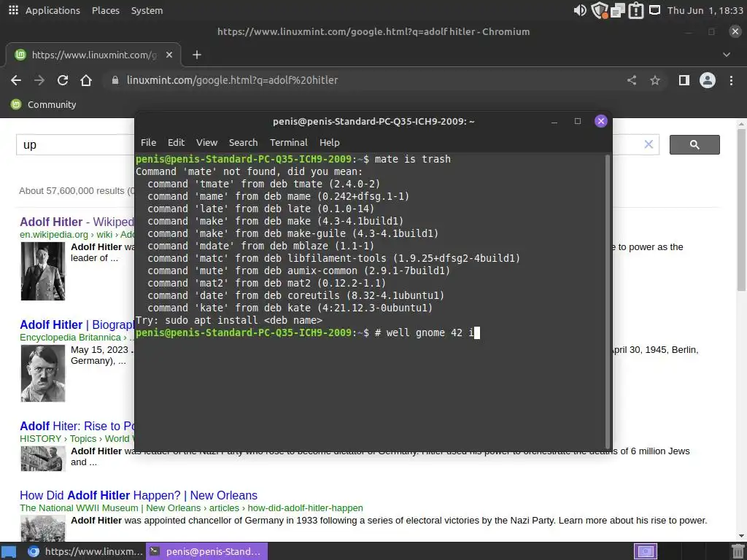
Task: Click the terminal vertical scrollbar
Action: (608, 301)
